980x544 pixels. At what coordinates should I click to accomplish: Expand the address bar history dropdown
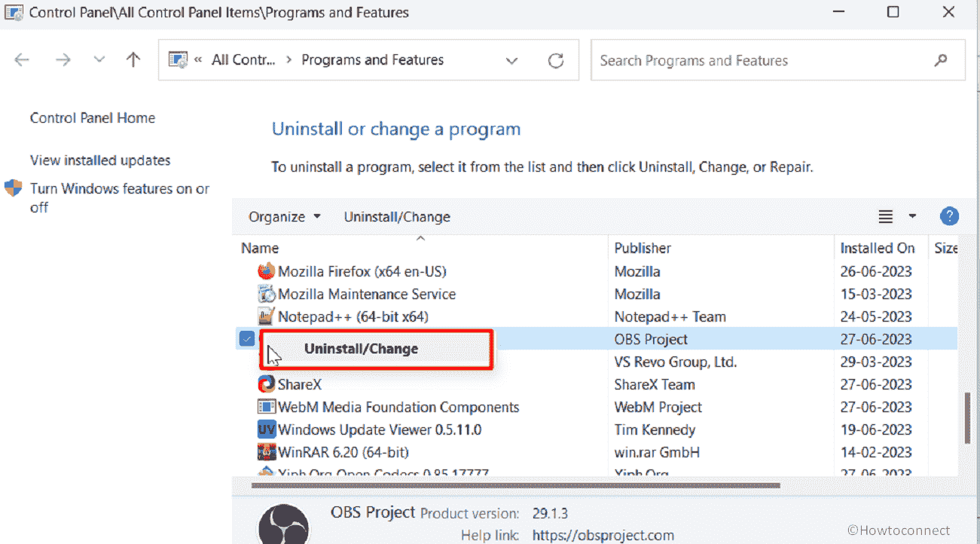click(x=511, y=60)
